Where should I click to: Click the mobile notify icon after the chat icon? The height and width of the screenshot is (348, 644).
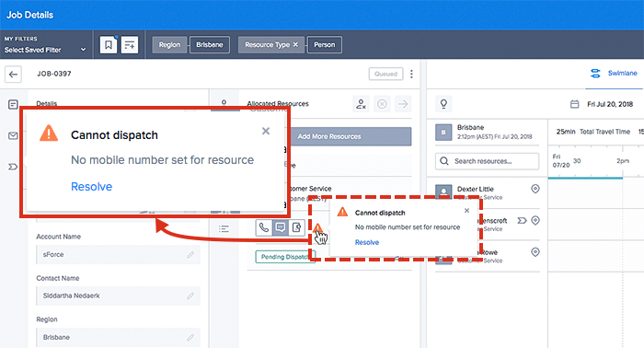[296, 227]
